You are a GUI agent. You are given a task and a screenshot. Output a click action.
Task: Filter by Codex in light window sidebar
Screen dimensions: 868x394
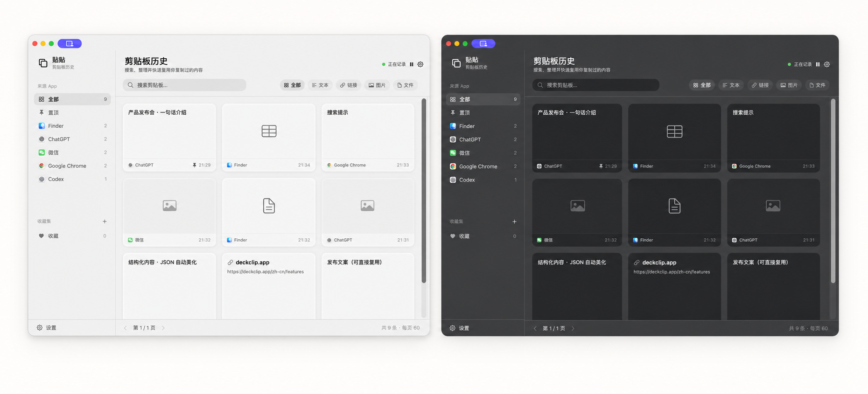tap(72, 179)
